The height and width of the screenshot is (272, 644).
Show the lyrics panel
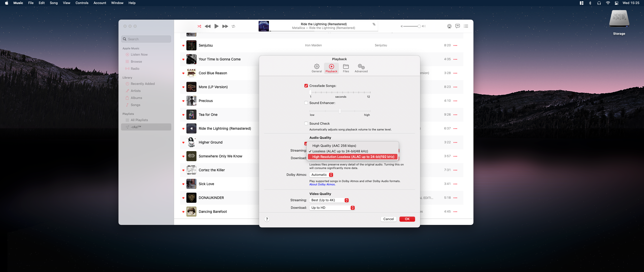458,26
